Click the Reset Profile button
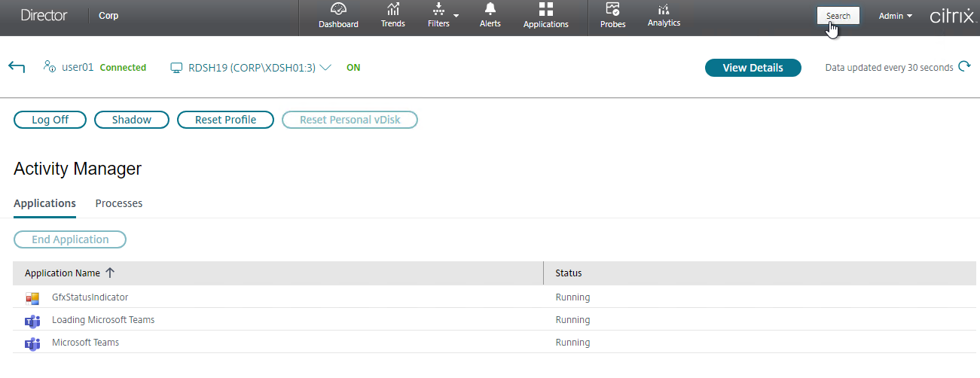Image resolution: width=980 pixels, height=378 pixels. (x=225, y=120)
